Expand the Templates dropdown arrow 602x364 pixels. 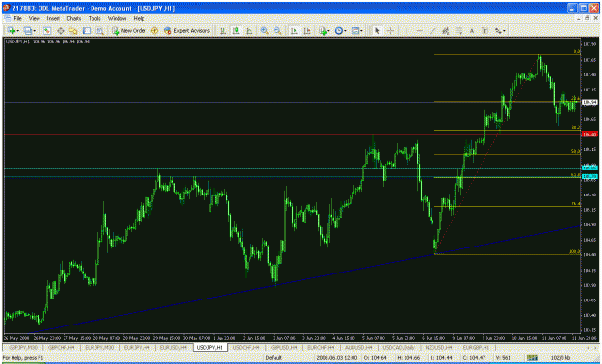(361, 31)
